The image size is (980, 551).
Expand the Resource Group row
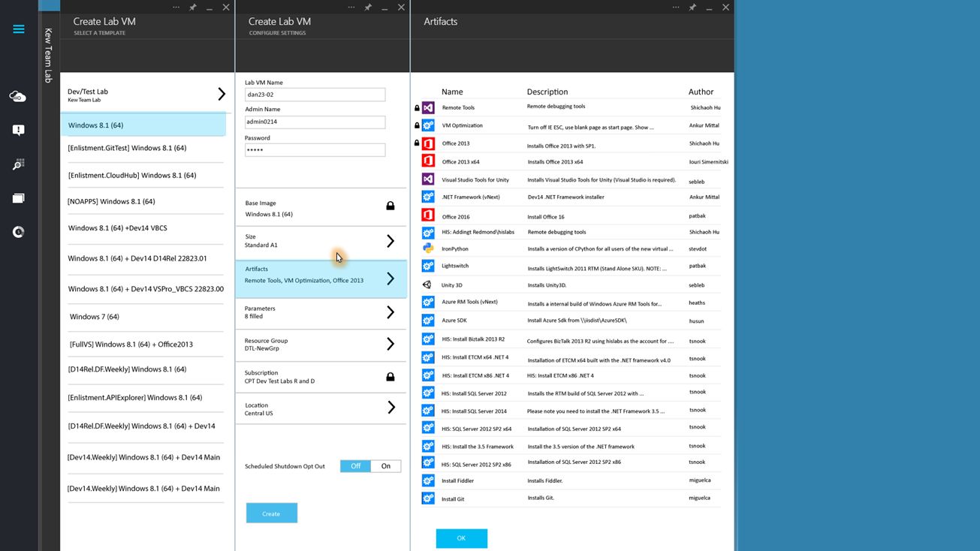(321, 344)
